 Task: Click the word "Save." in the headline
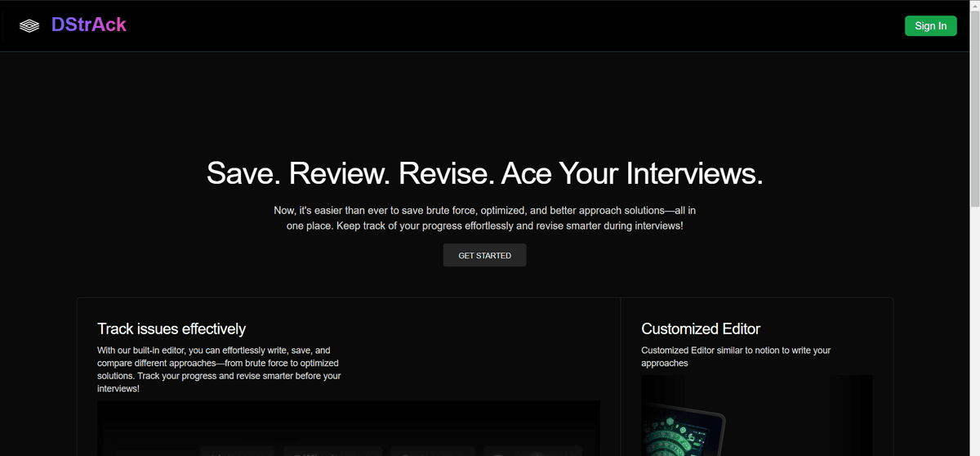click(x=243, y=173)
